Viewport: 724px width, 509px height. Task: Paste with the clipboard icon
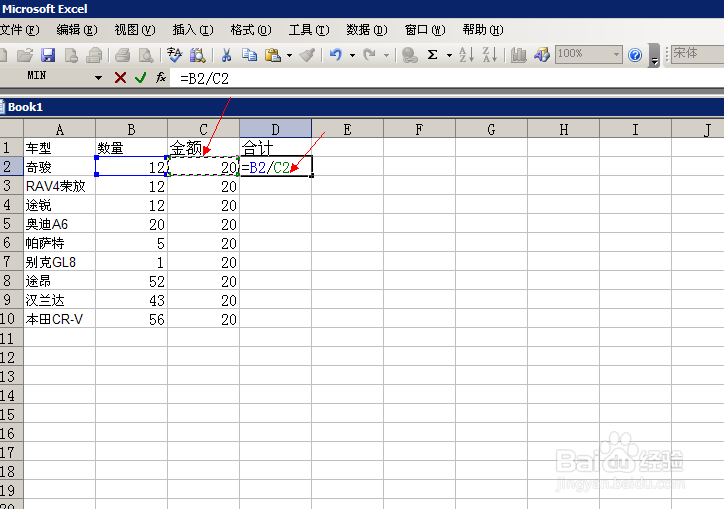coord(273,55)
